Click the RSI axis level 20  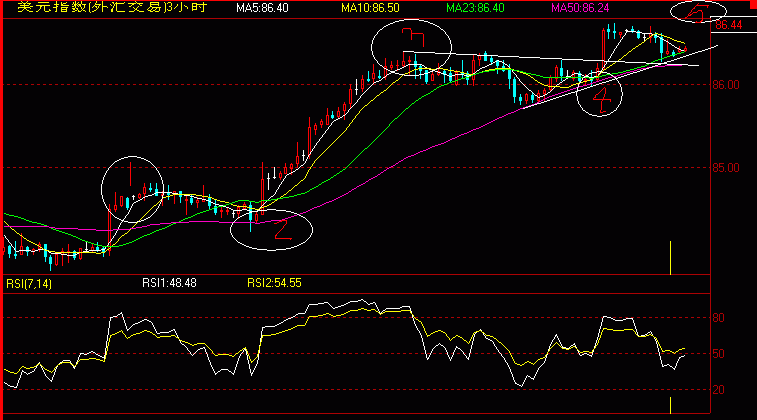[x=718, y=390]
